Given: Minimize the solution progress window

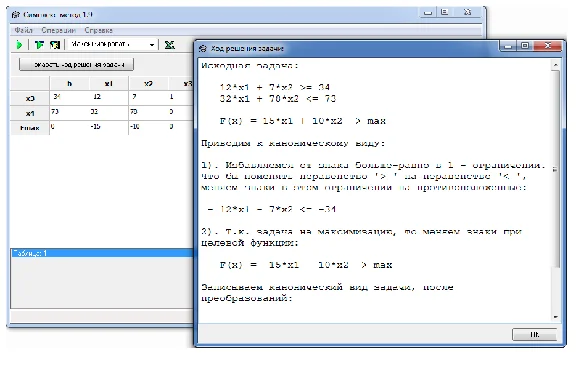Looking at the screenshot, I should [x=508, y=46].
